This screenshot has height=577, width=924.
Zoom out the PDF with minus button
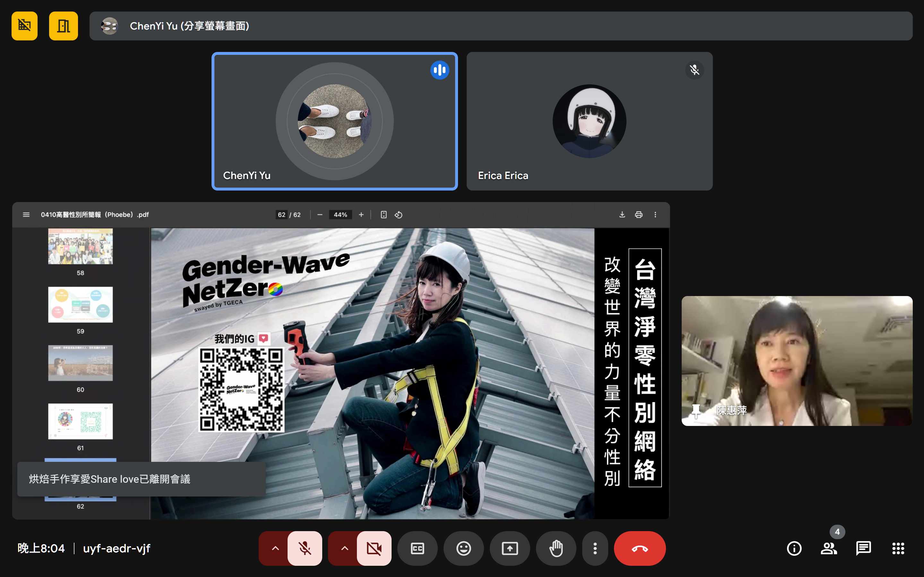[x=320, y=215]
